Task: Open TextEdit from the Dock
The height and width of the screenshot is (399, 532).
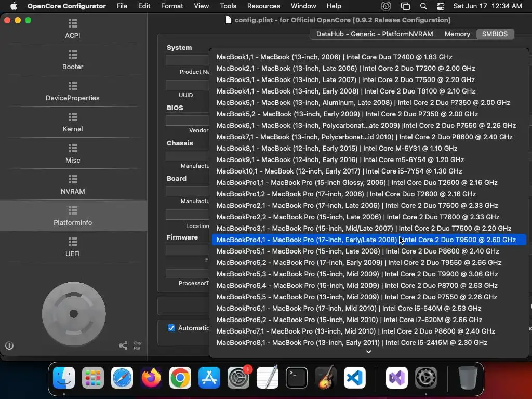Action: click(x=268, y=378)
